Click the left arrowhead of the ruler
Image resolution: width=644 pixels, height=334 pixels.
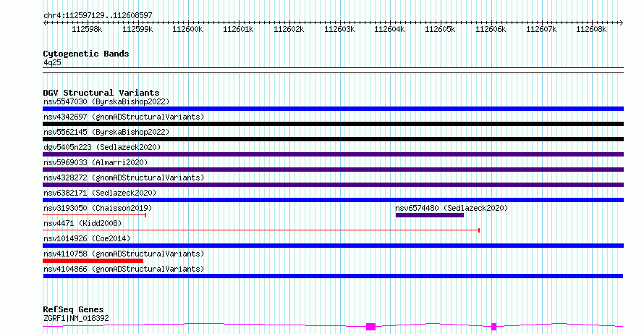[45, 22]
